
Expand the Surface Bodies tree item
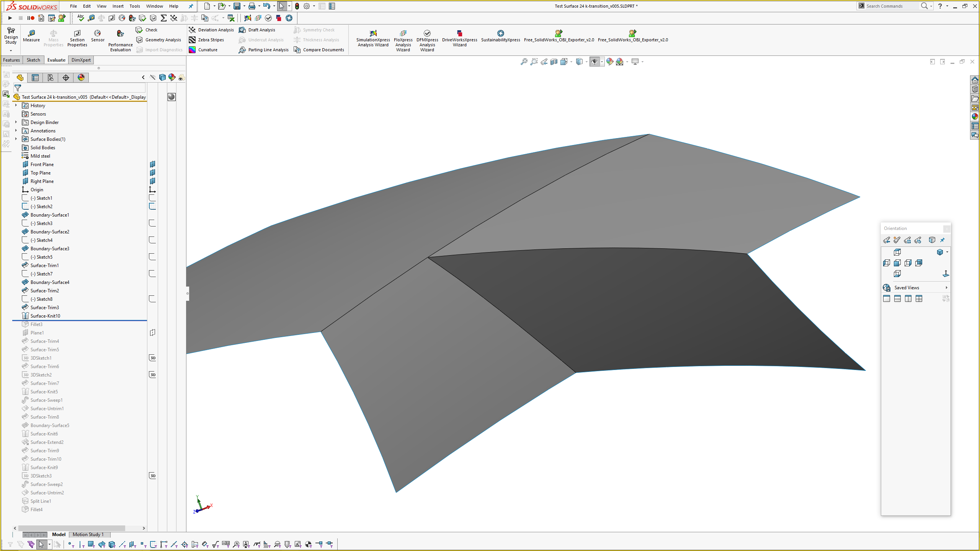(15, 139)
